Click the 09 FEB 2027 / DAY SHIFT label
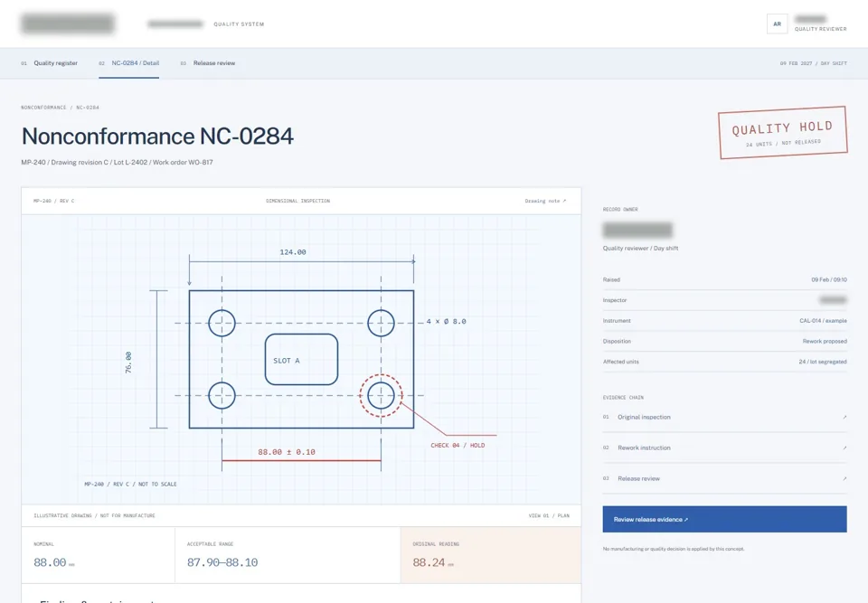Screen dimensions: 868x603 pos(813,63)
